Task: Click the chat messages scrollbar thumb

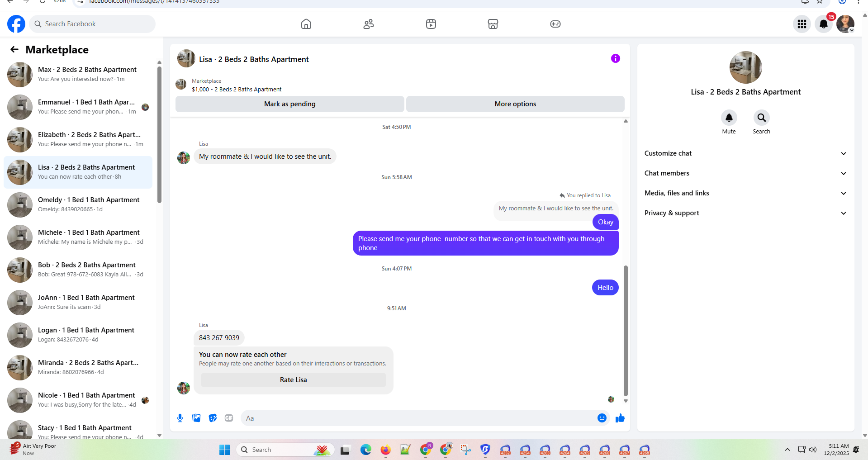Action: click(626, 331)
